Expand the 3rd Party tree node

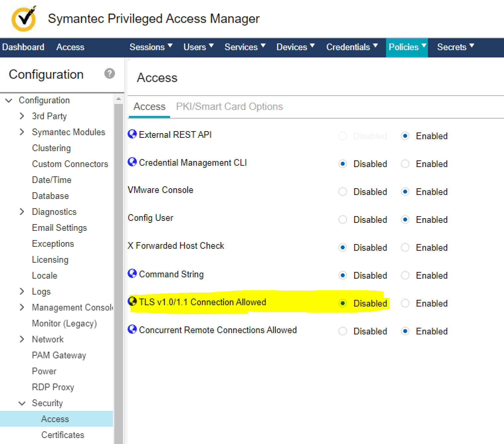22,116
